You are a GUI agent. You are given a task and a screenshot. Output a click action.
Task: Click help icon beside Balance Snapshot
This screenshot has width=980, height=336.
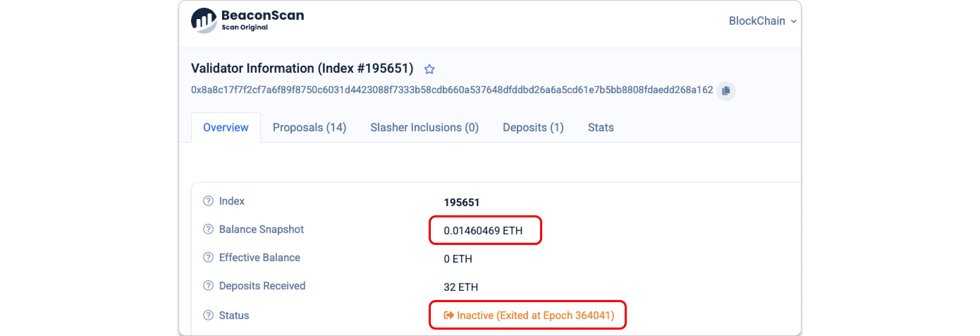pos(208,229)
